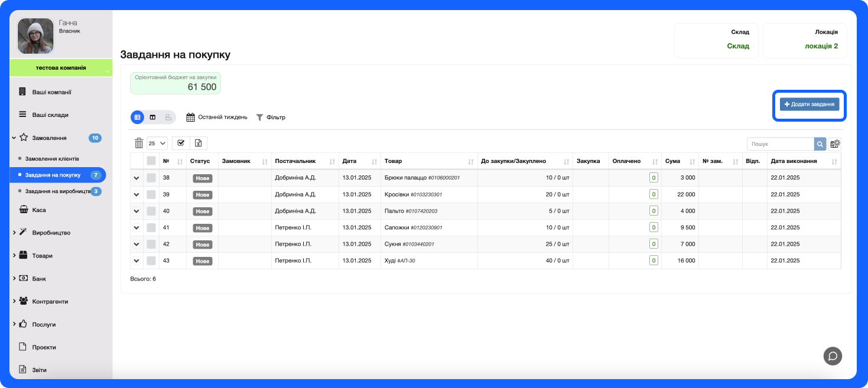Click the blue search magnifier button
868x388 pixels.
(820, 144)
